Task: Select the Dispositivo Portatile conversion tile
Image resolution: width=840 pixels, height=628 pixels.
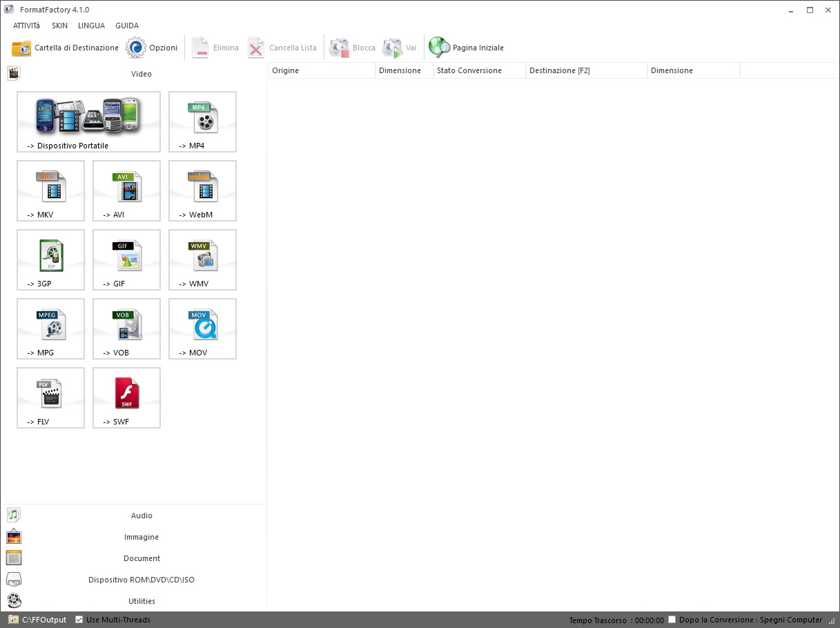Action: (x=88, y=121)
